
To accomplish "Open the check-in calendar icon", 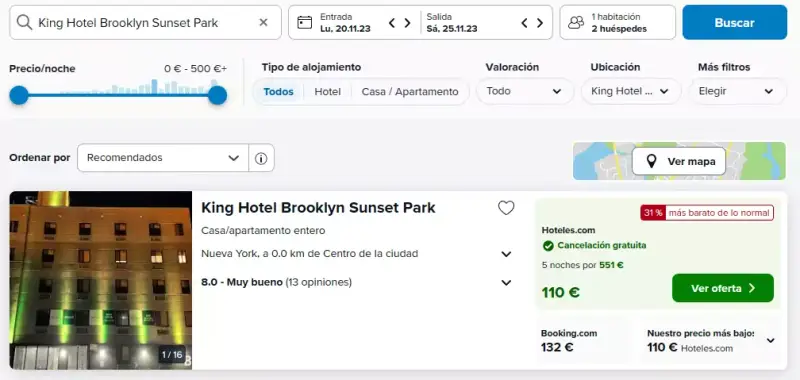I will [305, 22].
